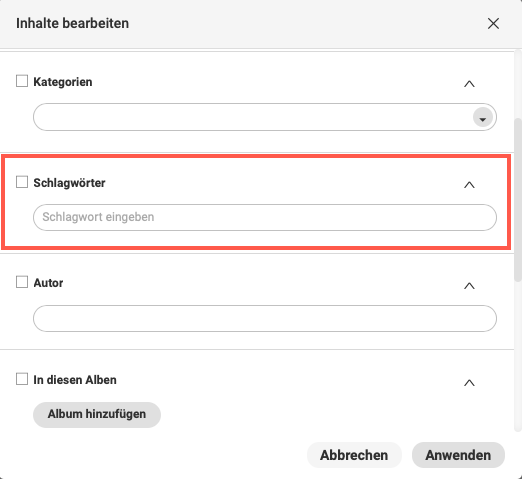Focus the Schlagwort eingeben field
This screenshot has width=522, height=479.
point(265,217)
